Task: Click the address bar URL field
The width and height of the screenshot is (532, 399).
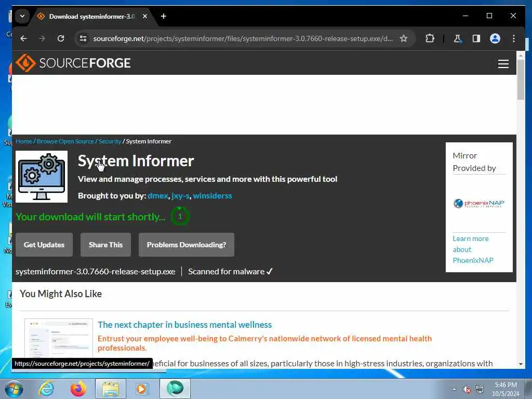Action: pyautogui.click(x=243, y=38)
